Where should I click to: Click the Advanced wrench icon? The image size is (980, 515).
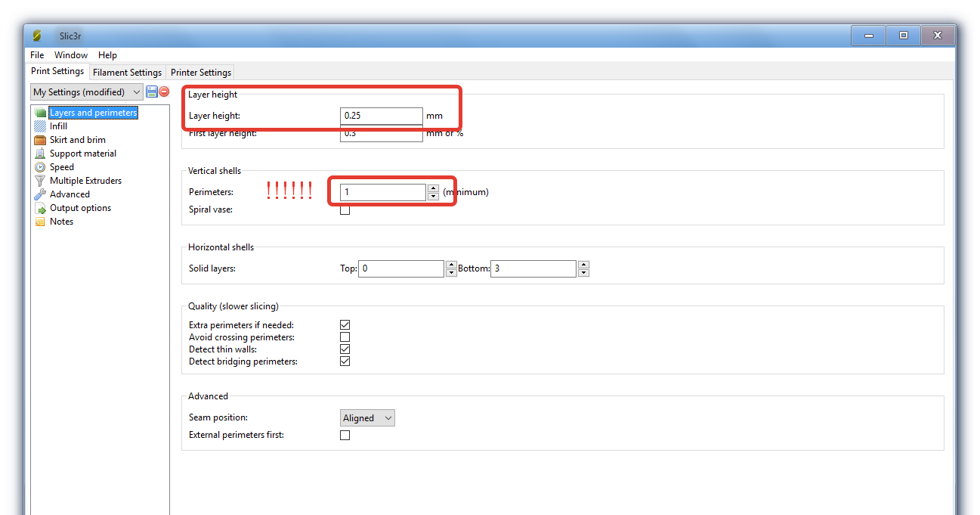click(x=41, y=194)
